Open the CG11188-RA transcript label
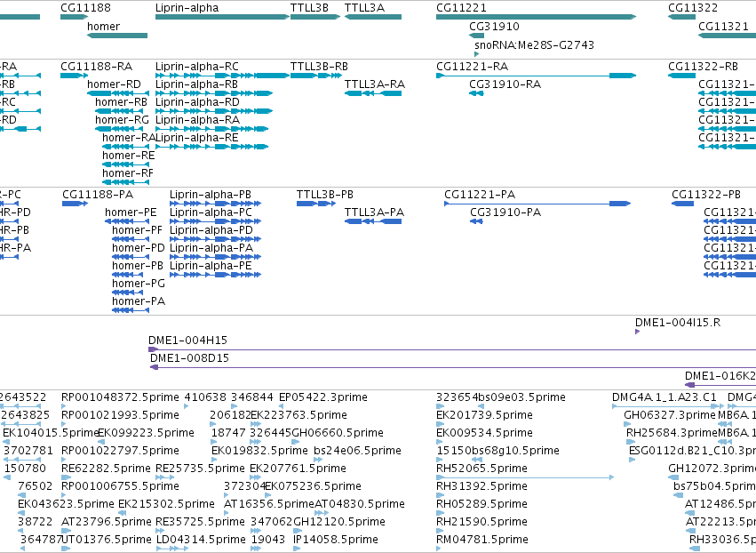The image size is (756, 553). point(97,66)
